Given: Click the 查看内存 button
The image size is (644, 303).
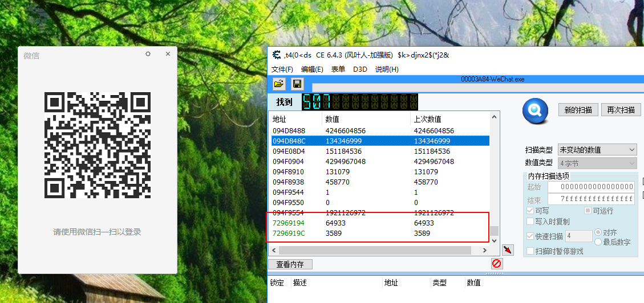Looking at the screenshot, I should tap(290, 264).
